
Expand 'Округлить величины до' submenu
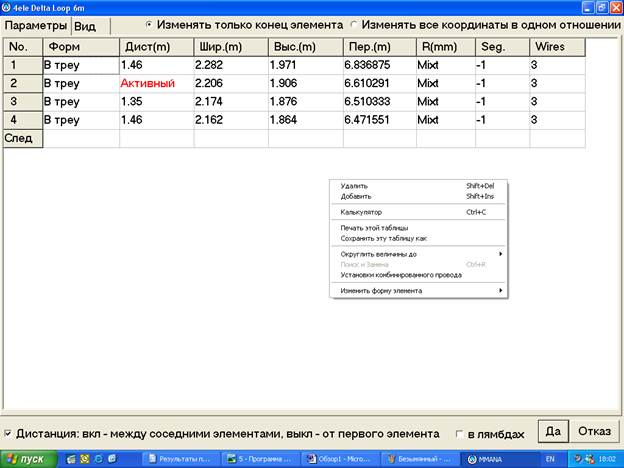[x=418, y=254]
